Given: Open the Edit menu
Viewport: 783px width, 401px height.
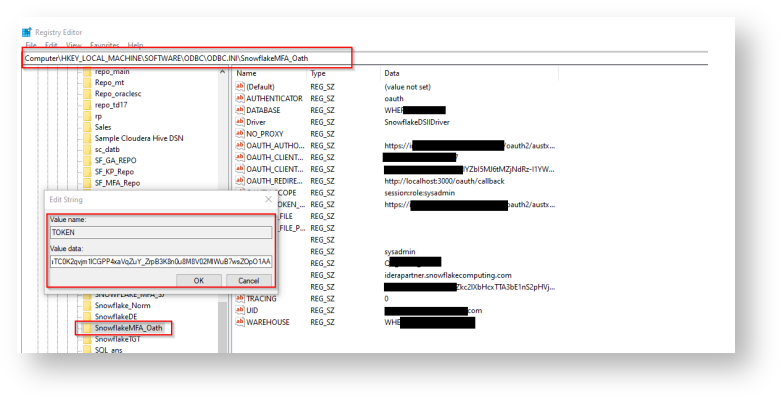Looking at the screenshot, I should [51, 45].
